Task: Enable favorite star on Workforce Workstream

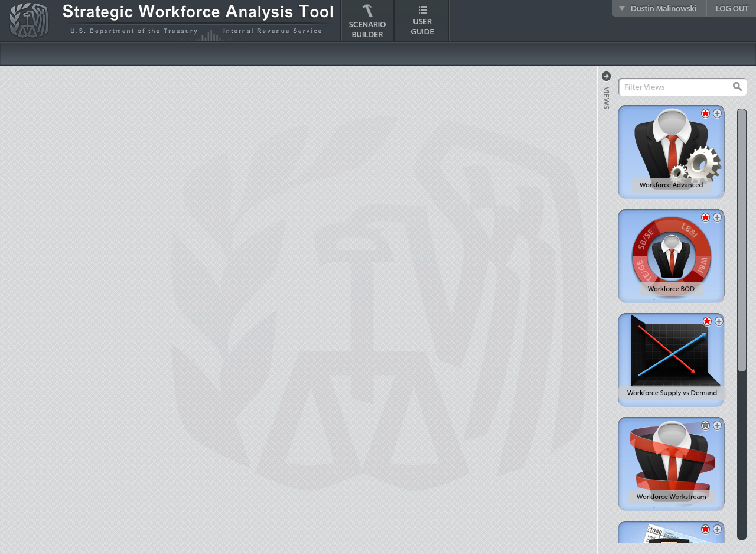Action: (x=705, y=425)
